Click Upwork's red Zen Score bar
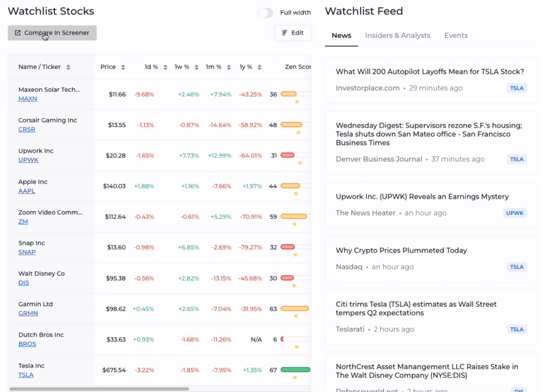 point(287,155)
